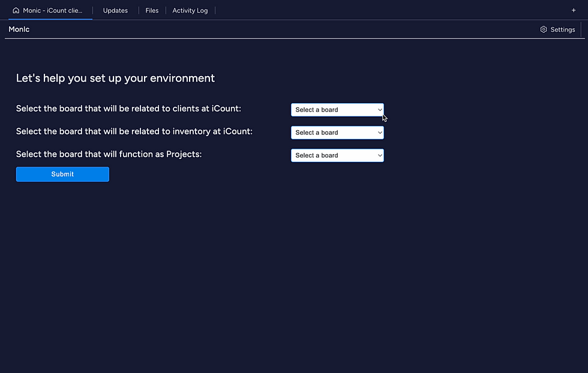Open Settings via its text label

tap(563, 29)
